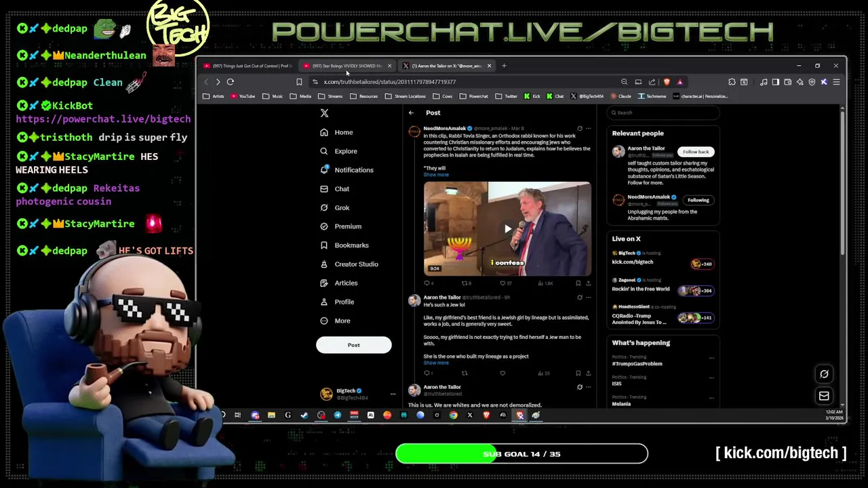Open Profile in the X sidebar
Viewport: 868px width, 488px height.
337,302
